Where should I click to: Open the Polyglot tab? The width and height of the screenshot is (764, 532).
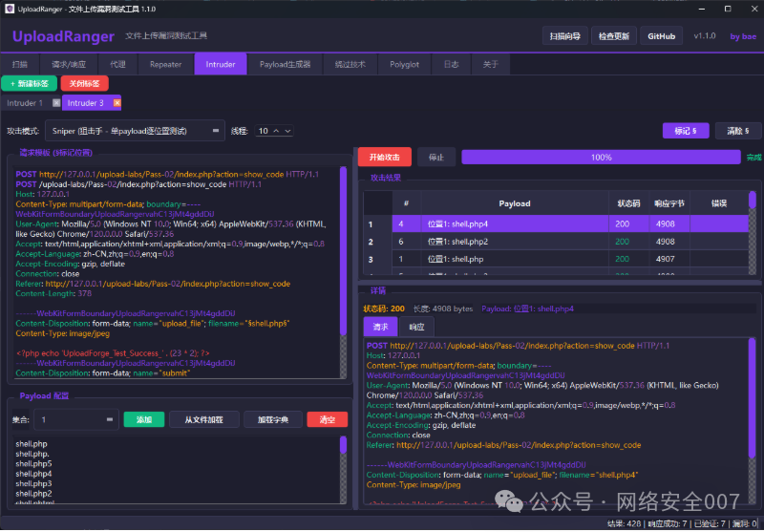404,64
